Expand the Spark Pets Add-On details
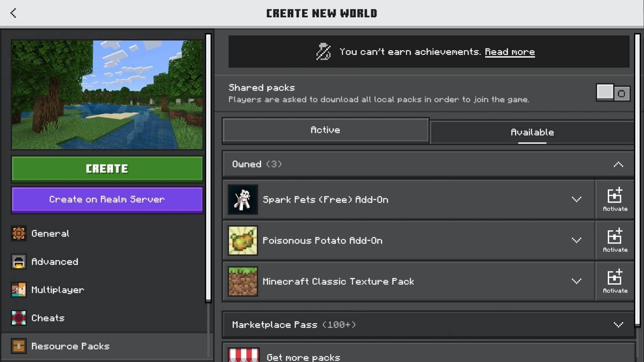The height and width of the screenshot is (362, 644). [577, 199]
